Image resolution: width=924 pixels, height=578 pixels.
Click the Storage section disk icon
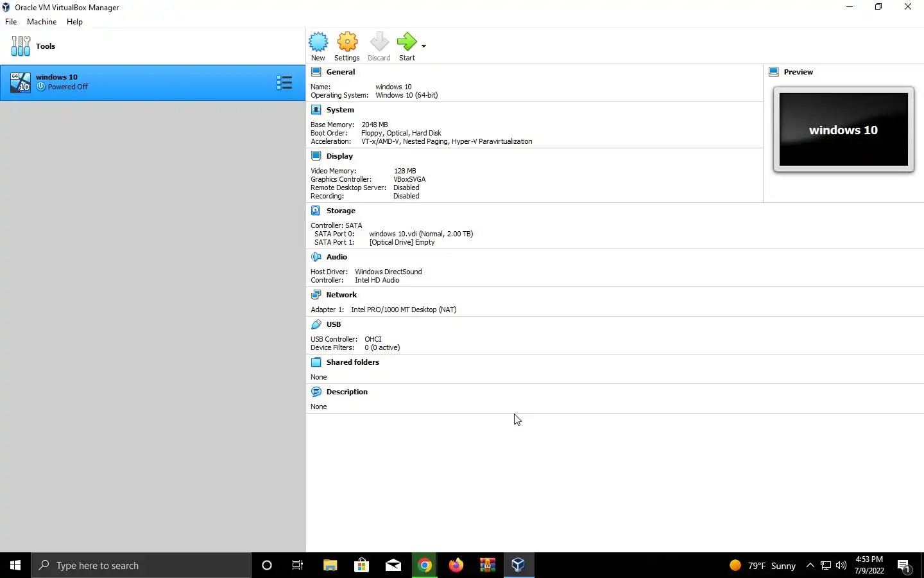tap(316, 211)
